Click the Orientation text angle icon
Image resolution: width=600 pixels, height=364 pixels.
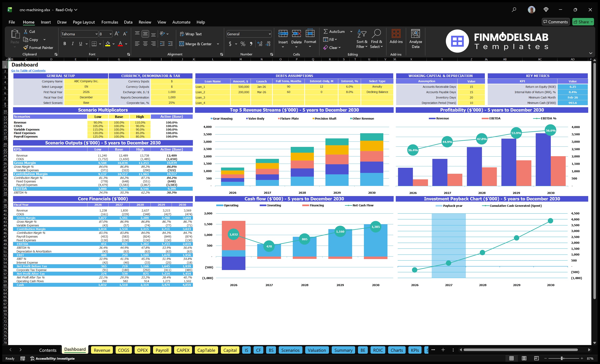[163, 34]
